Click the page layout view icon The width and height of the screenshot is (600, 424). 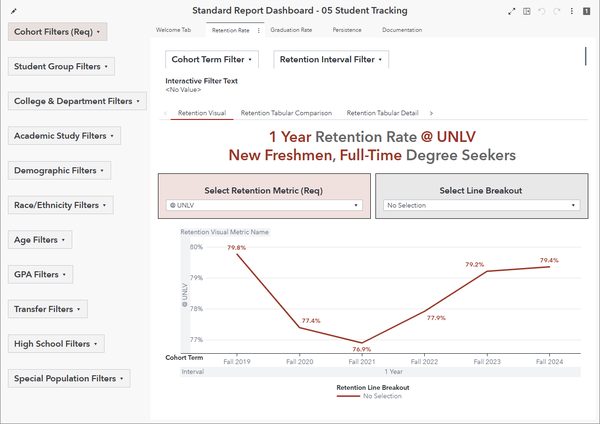tap(527, 11)
